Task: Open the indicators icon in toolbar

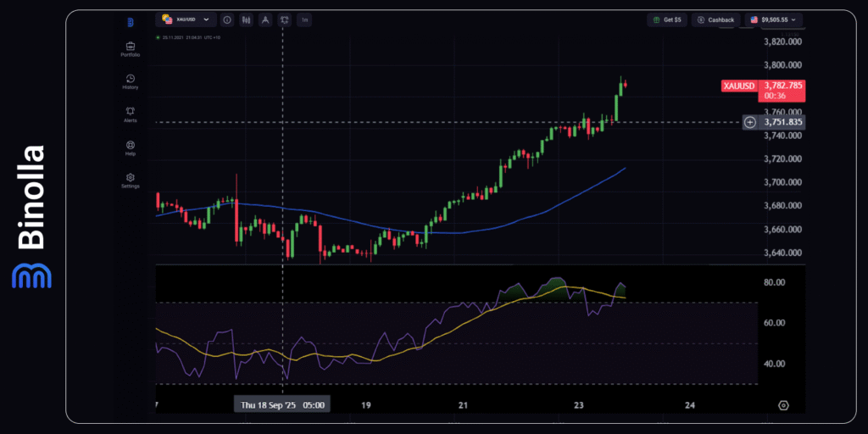Action: click(284, 19)
